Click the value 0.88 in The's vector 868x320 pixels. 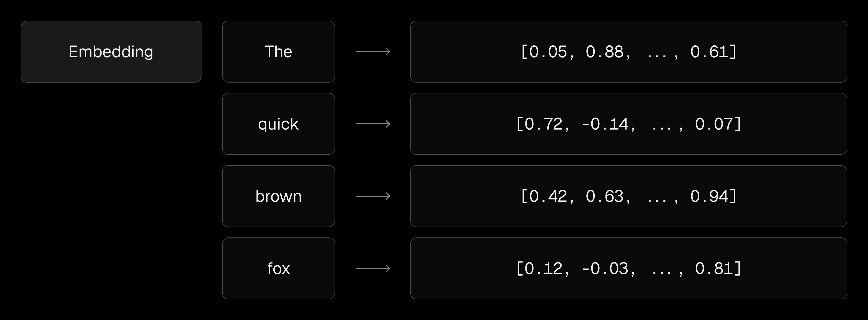pyautogui.click(x=605, y=52)
